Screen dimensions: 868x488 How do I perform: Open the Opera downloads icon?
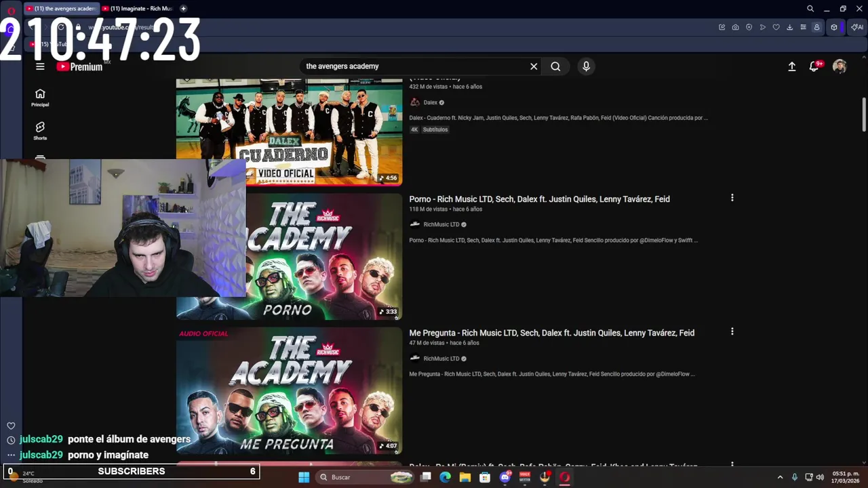[x=789, y=27]
